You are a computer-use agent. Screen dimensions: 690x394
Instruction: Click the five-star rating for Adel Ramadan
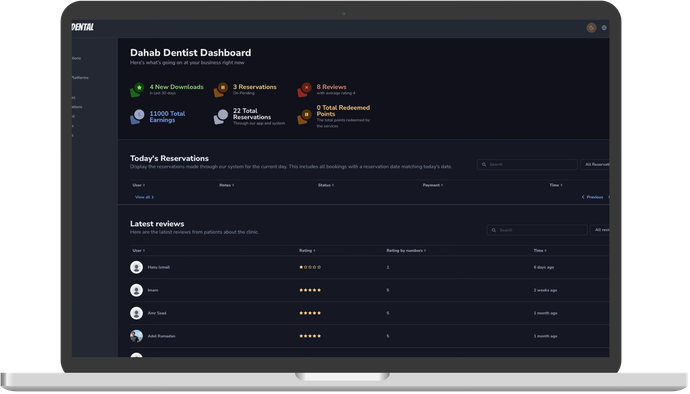tap(310, 336)
